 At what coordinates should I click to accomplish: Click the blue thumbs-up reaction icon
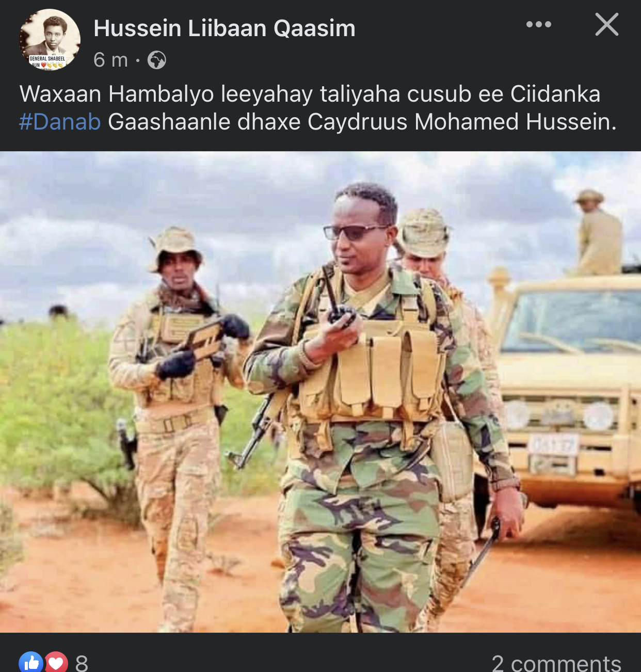(31, 662)
